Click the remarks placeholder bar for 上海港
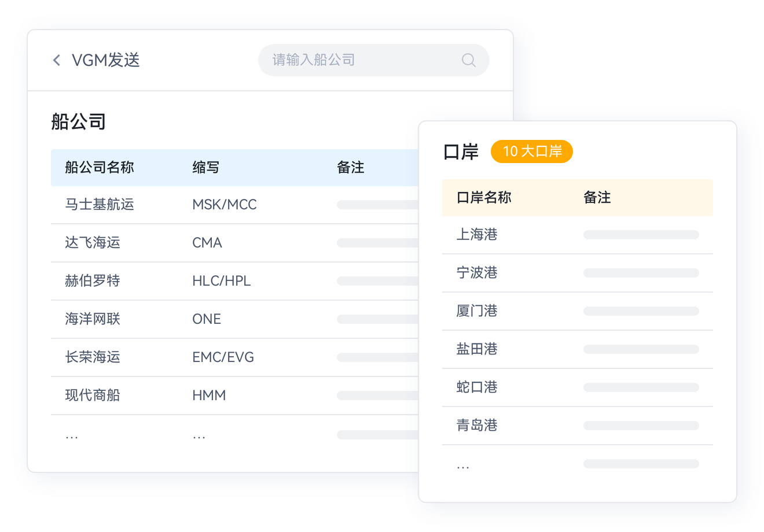 641,234
